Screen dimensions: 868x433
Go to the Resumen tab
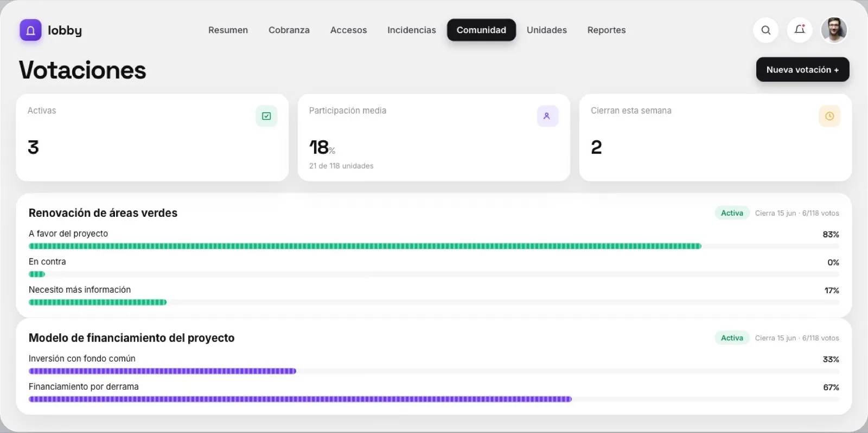click(x=228, y=30)
